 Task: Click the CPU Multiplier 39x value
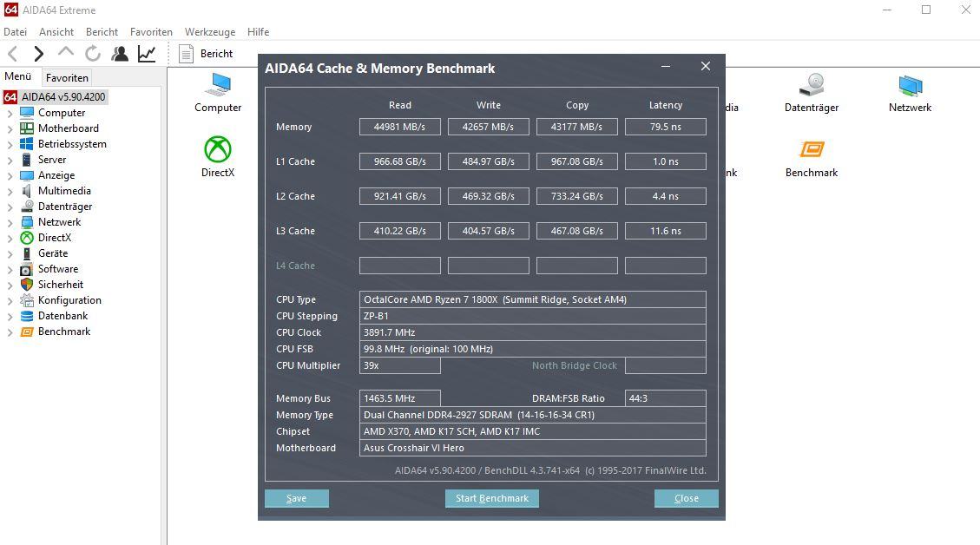[x=400, y=365]
